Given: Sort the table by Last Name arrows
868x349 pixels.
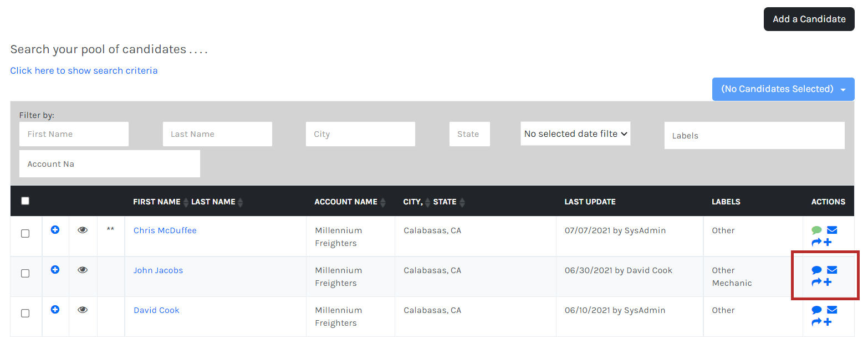Looking at the screenshot, I should pyautogui.click(x=241, y=202).
